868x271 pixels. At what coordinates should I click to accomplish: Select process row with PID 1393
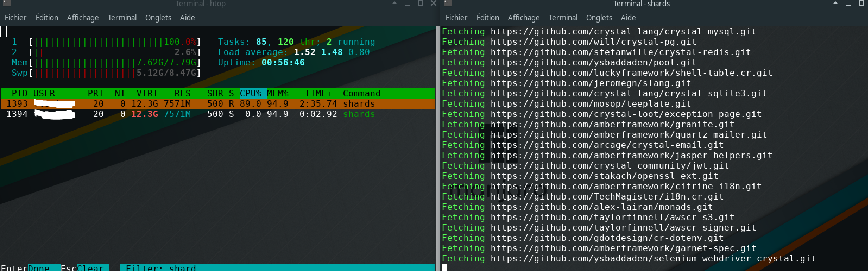coord(218,104)
